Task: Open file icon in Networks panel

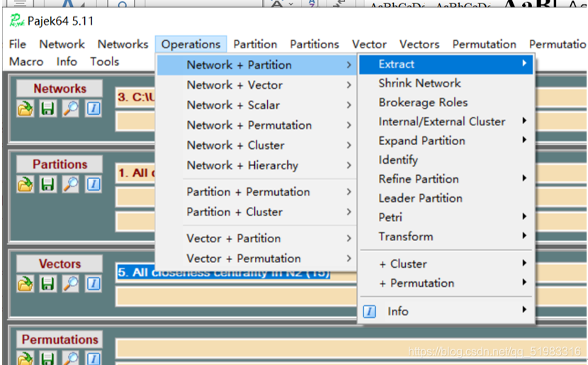Action: 26,108
